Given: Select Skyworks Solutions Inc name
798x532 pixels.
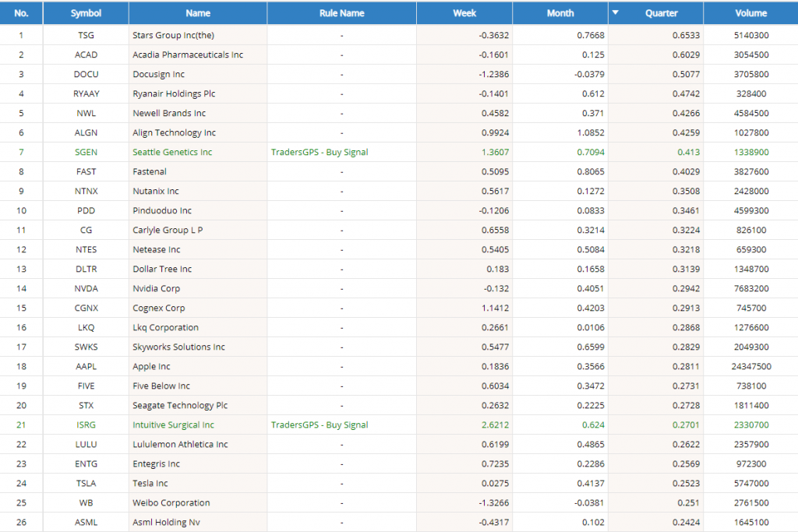Looking at the screenshot, I should tap(178, 347).
